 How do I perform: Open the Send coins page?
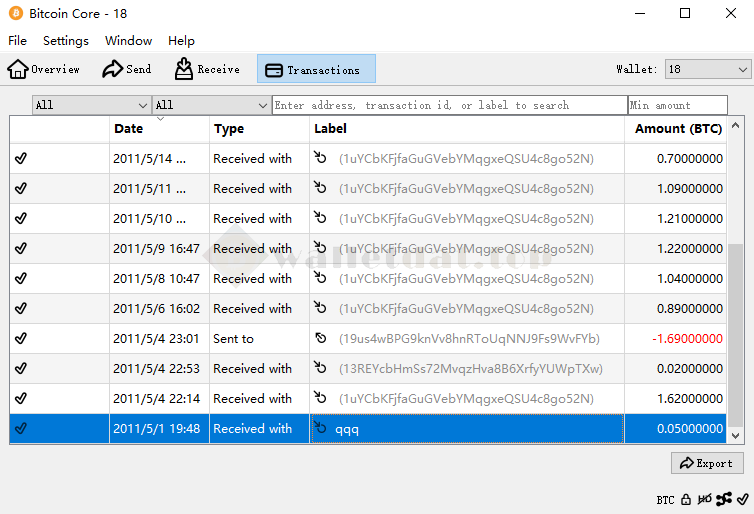click(127, 69)
